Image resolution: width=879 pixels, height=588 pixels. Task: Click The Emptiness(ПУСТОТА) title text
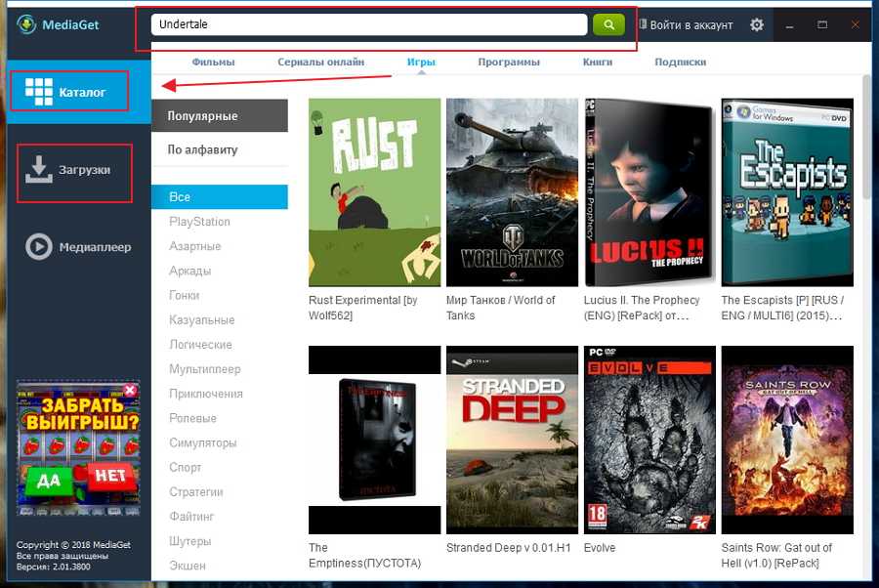pyautogui.click(x=365, y=555)
